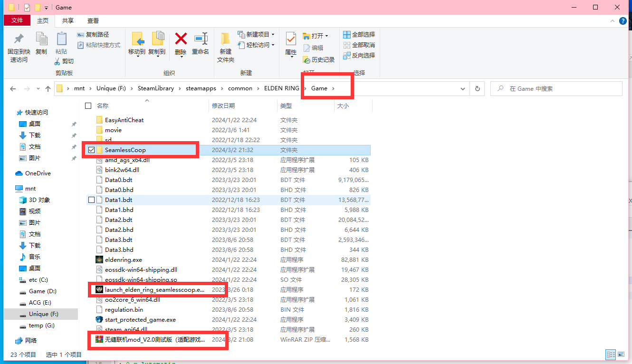Image resolution: width=632 pixels, height=364 pixels.
Task: Open 网络 (Network) in the sidebar
Action: pyautogui.click(x=31, y=341)
